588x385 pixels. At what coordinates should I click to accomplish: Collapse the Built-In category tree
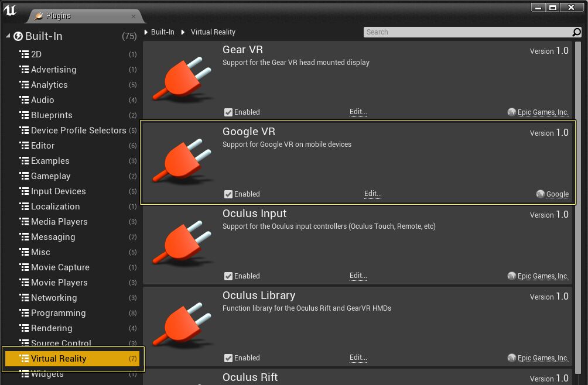point(8,36)
